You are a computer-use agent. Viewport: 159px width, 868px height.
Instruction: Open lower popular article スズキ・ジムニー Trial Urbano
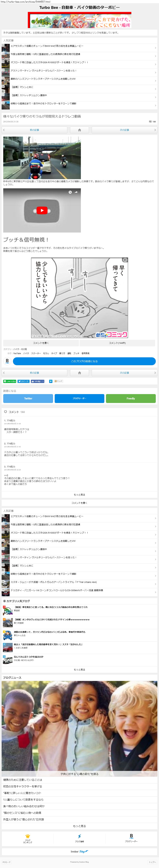[80, 584]
